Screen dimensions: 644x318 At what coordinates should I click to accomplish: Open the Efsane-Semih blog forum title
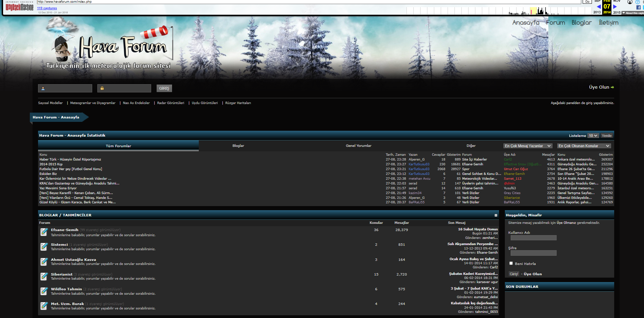pos(64,230)
